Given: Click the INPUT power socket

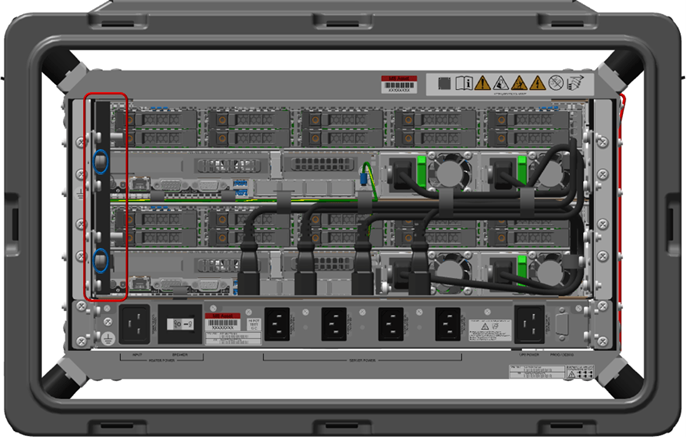Looking at the screenshot, I should [x=135, y=324].
